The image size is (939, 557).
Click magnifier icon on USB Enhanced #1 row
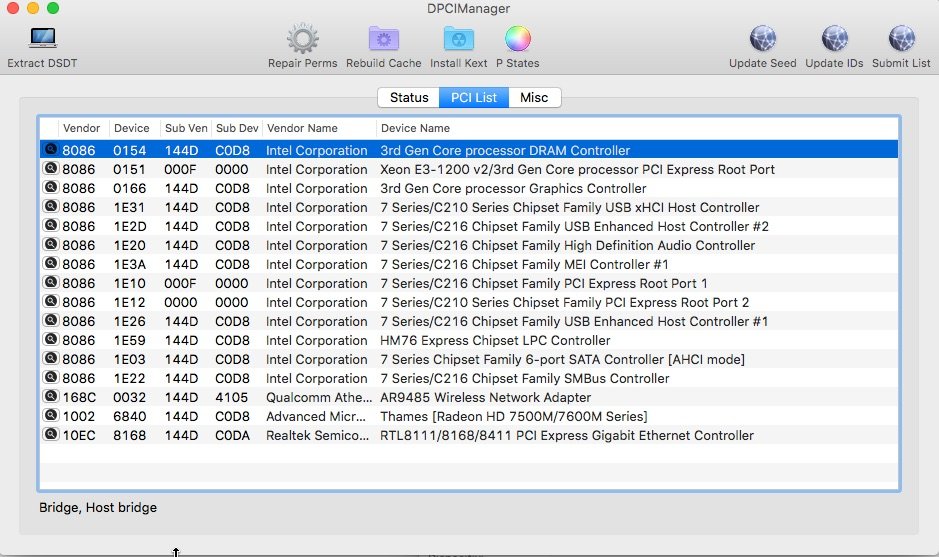coord(51,320)
